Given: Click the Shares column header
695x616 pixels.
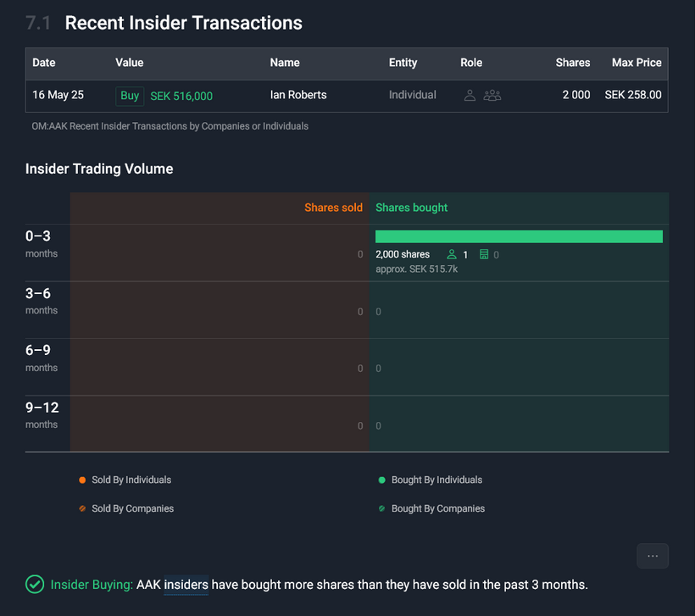Looking at the screenshot, I should click(x=573, y=63).
